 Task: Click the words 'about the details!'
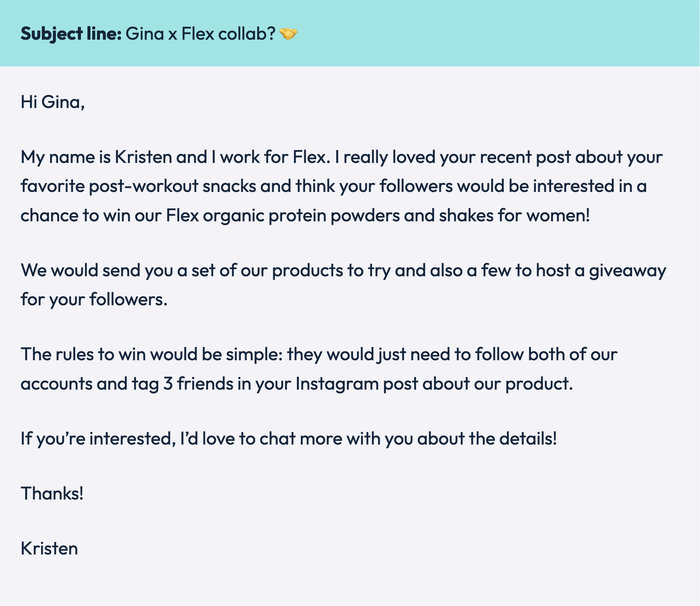pos(487,438)
